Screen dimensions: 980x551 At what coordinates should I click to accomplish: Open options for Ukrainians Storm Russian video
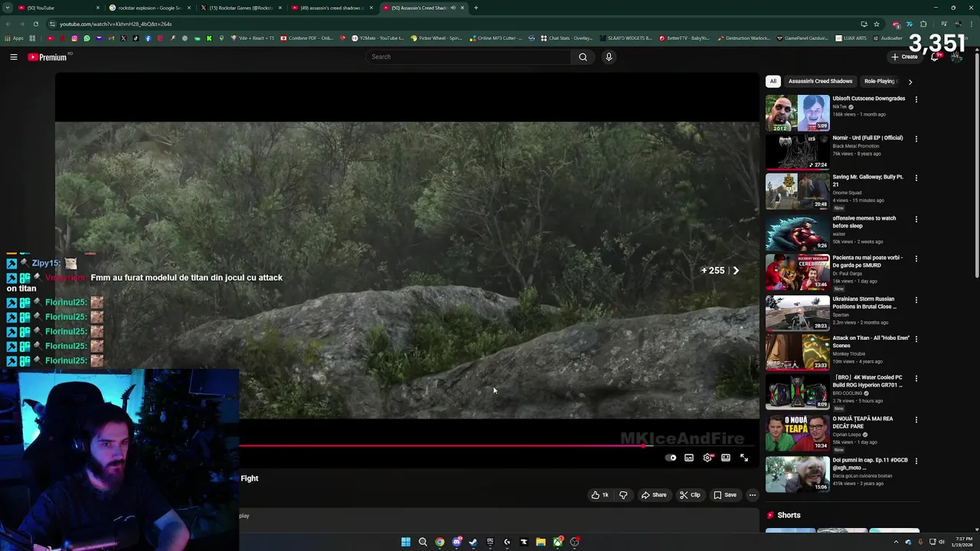(916, 301)
